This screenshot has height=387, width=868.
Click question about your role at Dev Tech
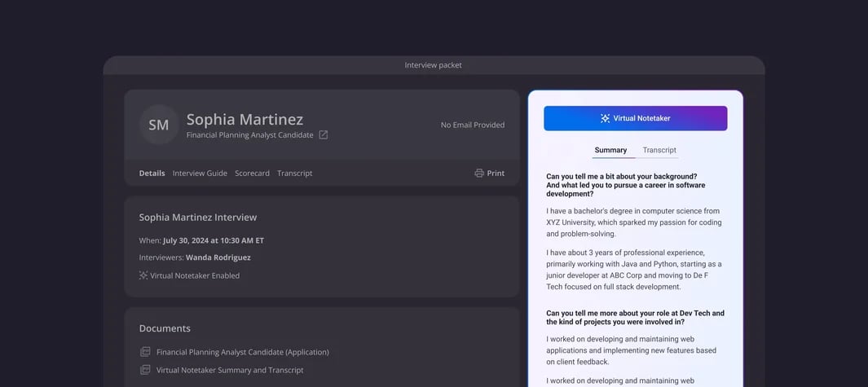tap(635, 317)
